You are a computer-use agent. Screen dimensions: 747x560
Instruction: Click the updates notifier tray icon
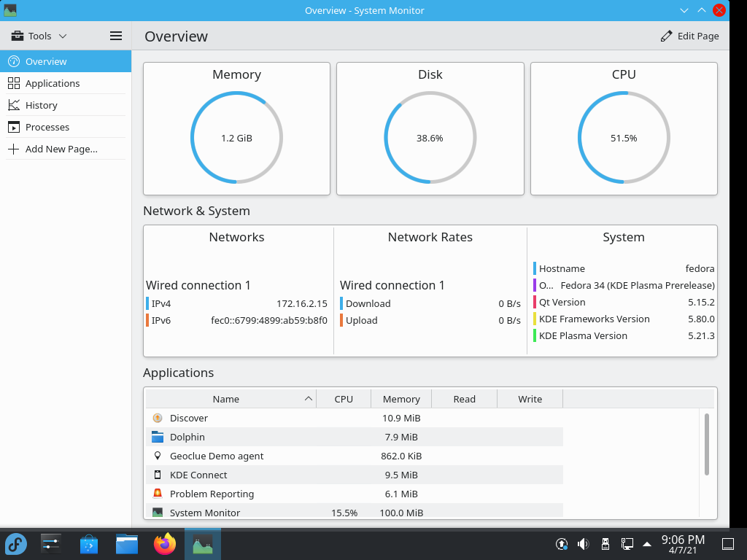(562, 544)
